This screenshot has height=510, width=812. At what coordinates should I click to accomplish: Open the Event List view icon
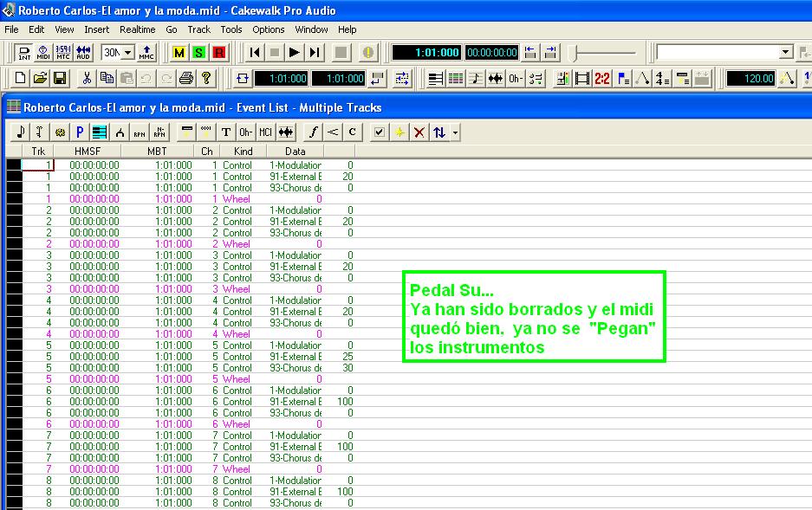coord(456,79)
